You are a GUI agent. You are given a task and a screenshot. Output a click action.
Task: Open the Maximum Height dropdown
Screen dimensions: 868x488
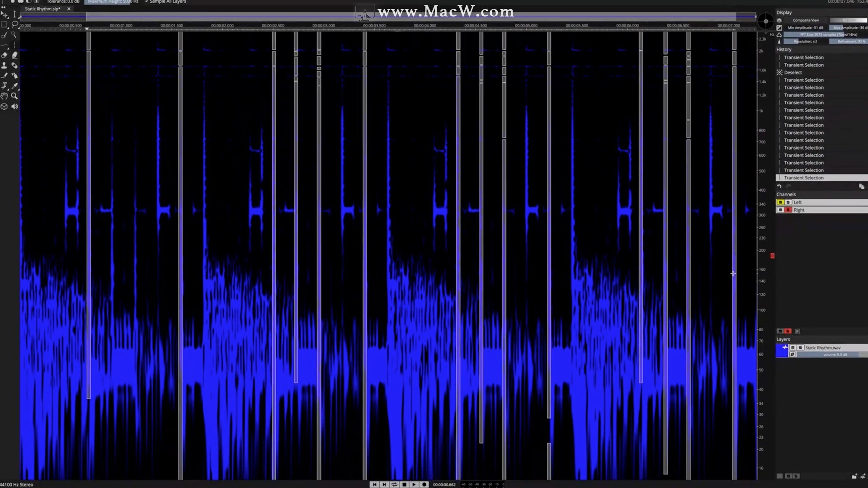(113, 2)
